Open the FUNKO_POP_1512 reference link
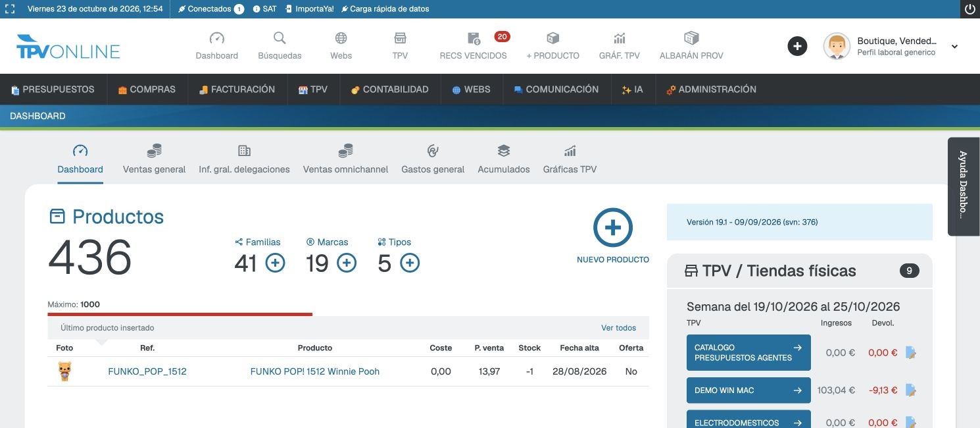This screenshot has width=980, height=428. (147, 371)
